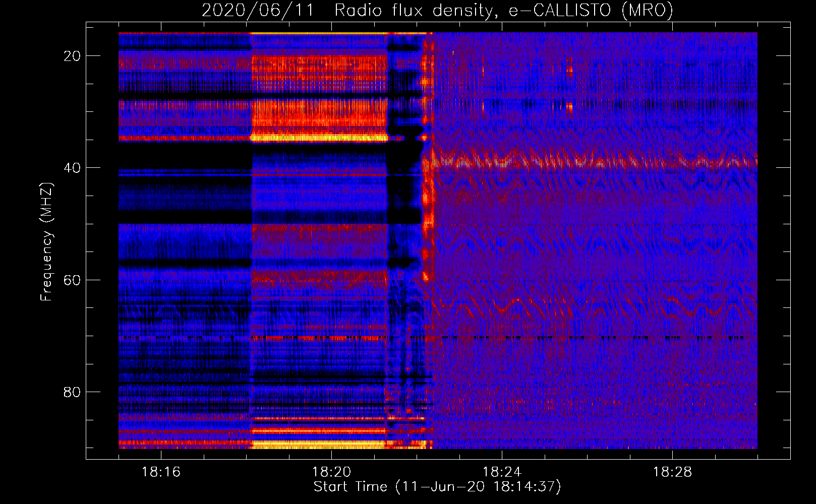Click the 18:16 time tick label
This screenshot has width=816, height=504.
pos(161,472)
